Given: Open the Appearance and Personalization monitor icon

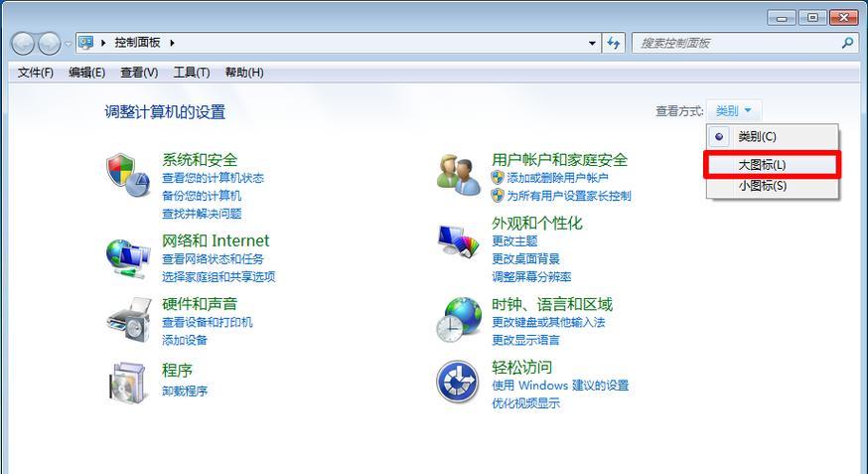Looking at the screenshot, I should [458, 241].
